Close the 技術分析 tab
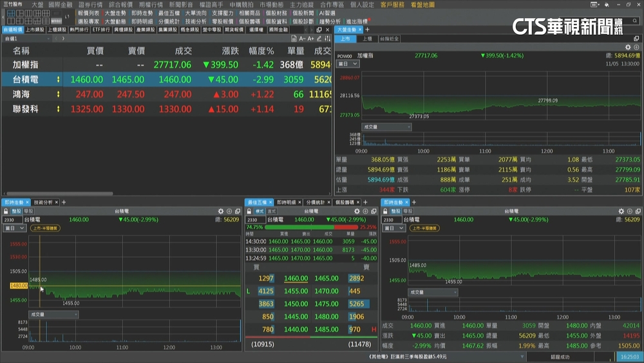The height and width of the screenshot is (363, 644). point(57,202)
